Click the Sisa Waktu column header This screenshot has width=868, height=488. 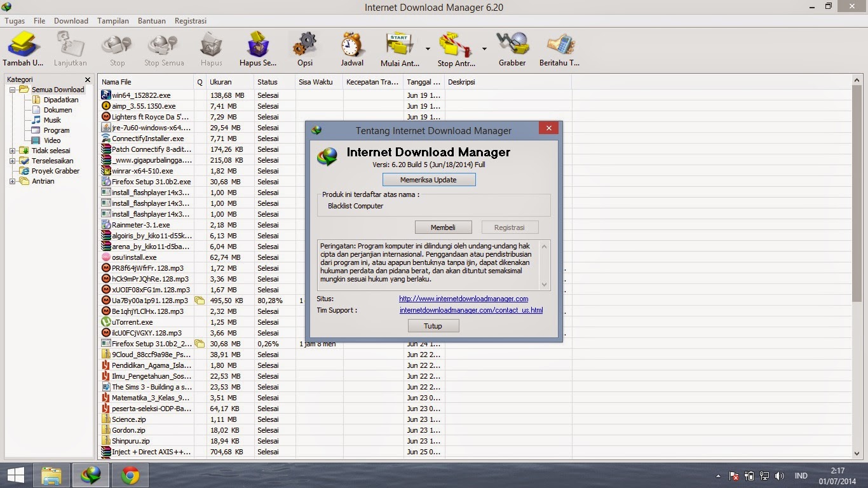click(318, 82)
